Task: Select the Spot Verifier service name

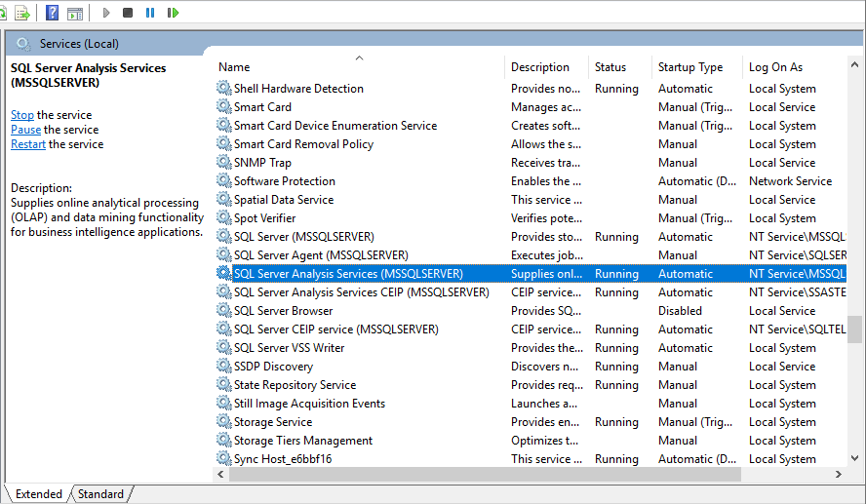Action: tap(264, 218)
